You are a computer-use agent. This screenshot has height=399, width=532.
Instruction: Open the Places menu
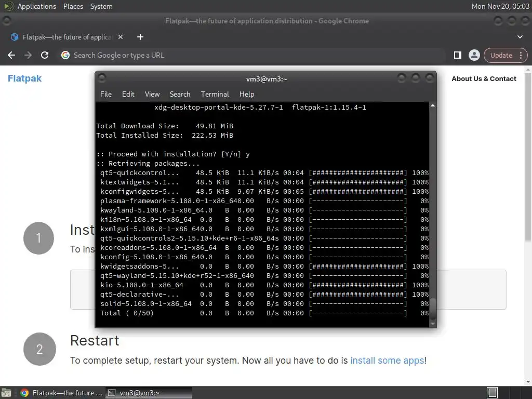73,6
